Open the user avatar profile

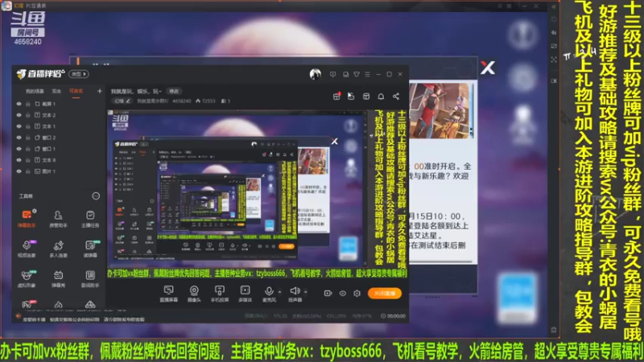pos(315,74)
